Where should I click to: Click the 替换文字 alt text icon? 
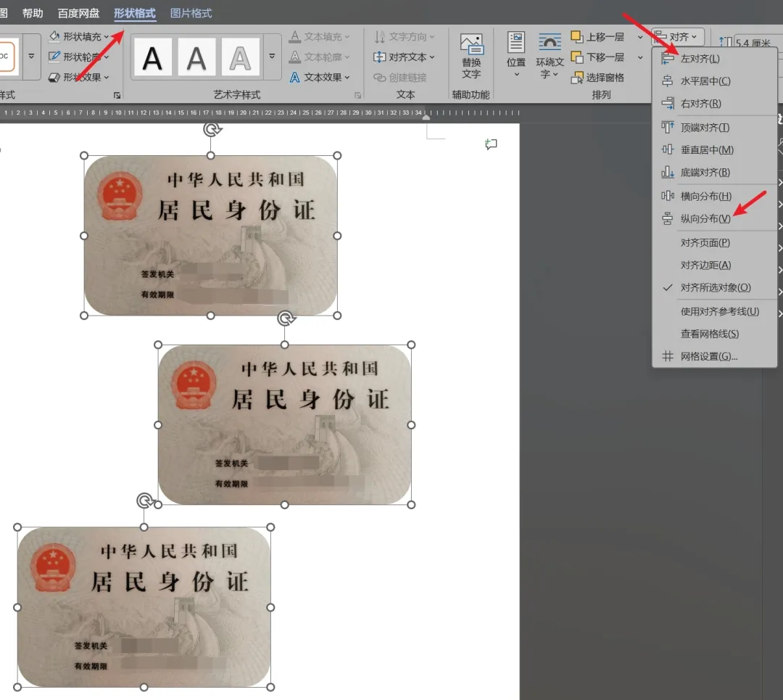[471, 44]
